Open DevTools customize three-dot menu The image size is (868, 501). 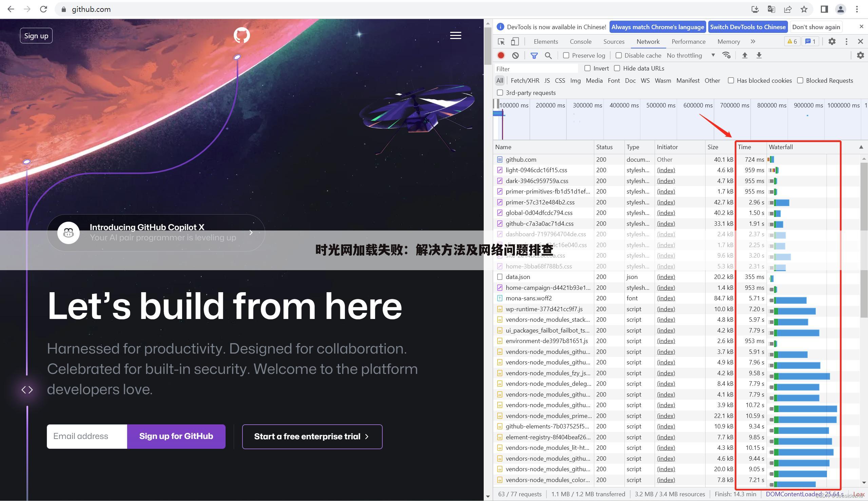point(846,42)
